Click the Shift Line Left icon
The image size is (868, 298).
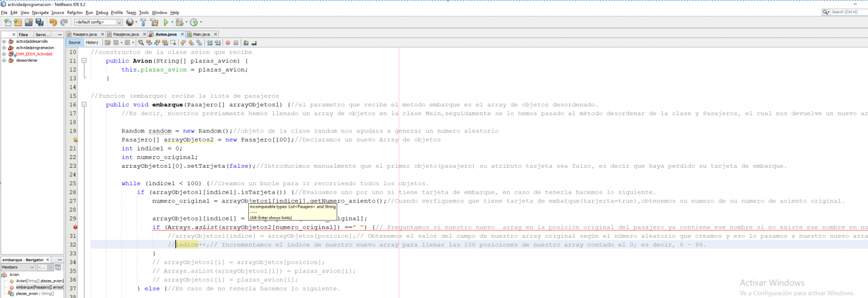(x=209, y=42)
